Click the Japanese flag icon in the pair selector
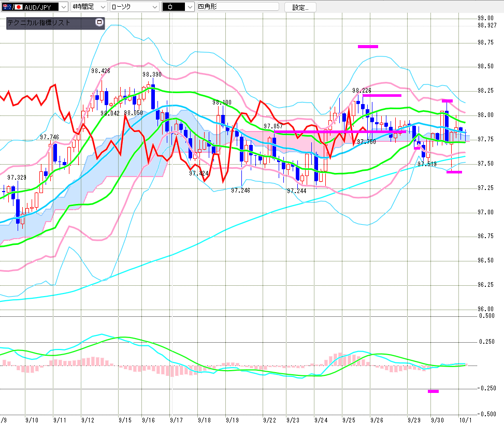Viewport: 504px width, 424px height. point(19,7)
